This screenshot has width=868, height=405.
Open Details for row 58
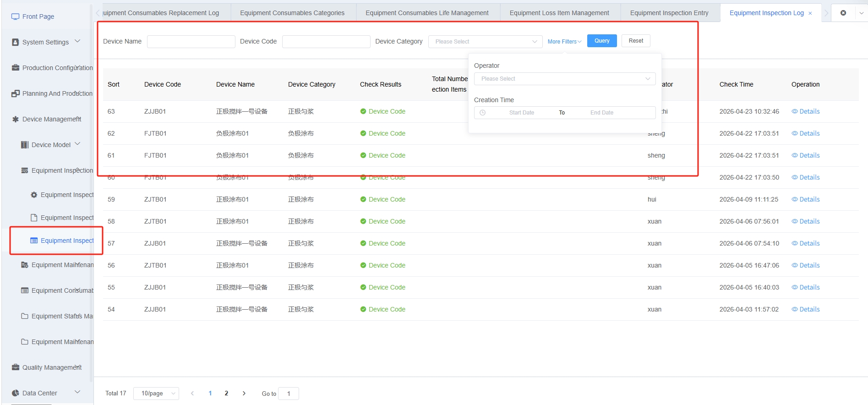pos(806,221)
